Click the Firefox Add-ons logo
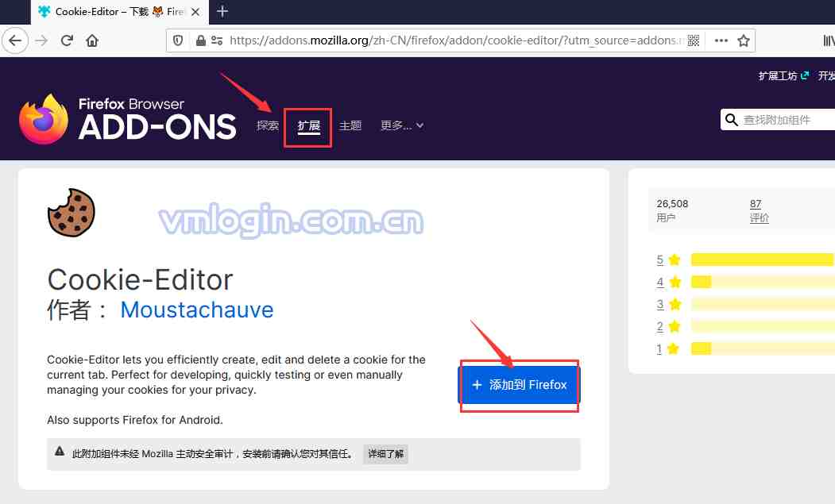This screenshot has width=835, height=504. 128,119
